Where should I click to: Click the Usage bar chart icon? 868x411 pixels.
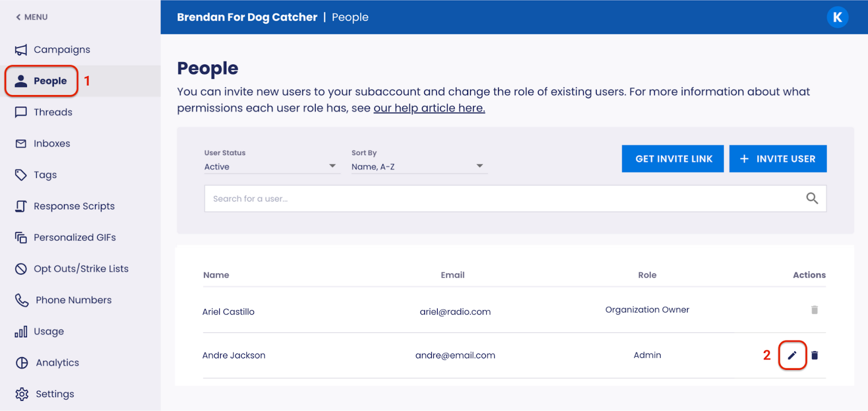click(21, 332)
